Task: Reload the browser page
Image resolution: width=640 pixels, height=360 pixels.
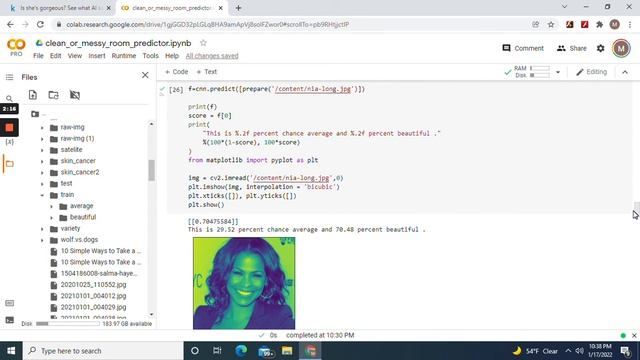Action: click(40, 24)
